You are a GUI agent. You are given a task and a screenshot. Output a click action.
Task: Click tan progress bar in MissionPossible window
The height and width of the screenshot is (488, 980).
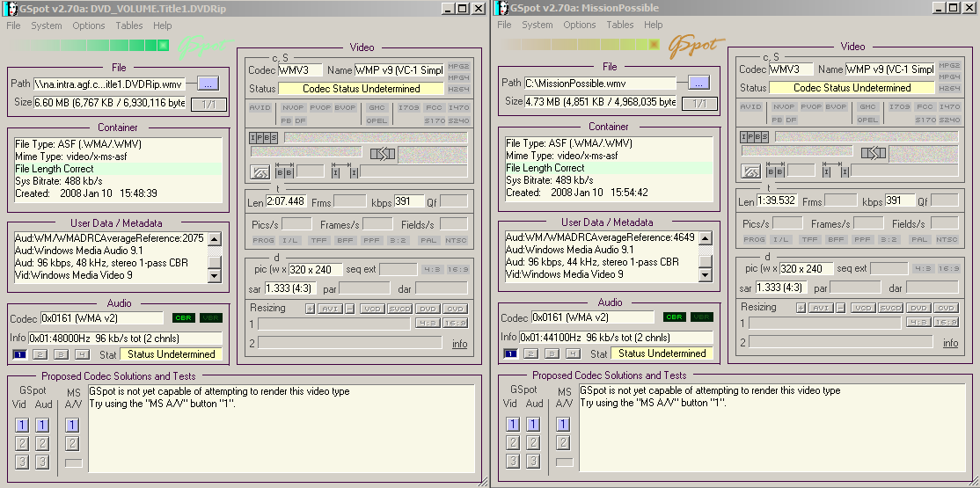(x=580, y=45)
